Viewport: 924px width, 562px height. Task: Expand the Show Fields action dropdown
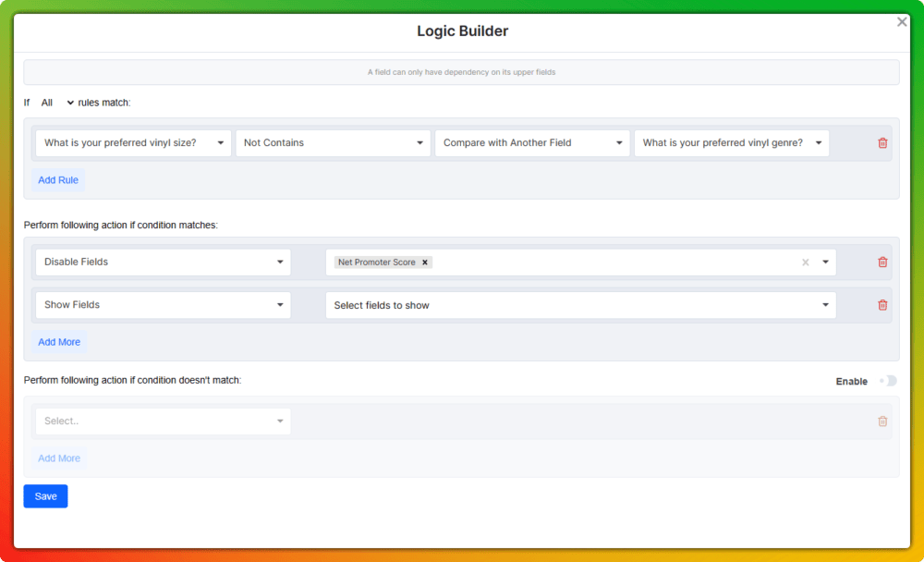[163, 305]
